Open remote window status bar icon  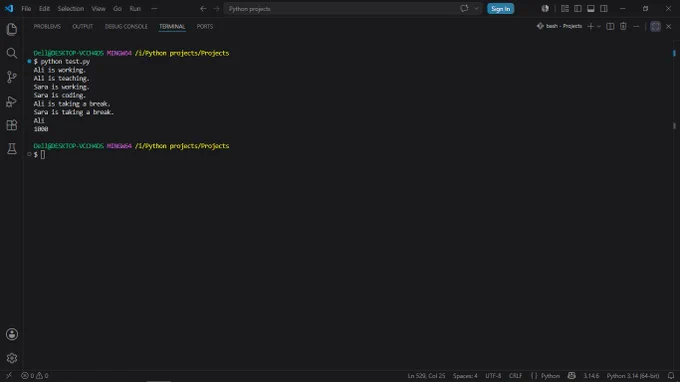[9, 375]
